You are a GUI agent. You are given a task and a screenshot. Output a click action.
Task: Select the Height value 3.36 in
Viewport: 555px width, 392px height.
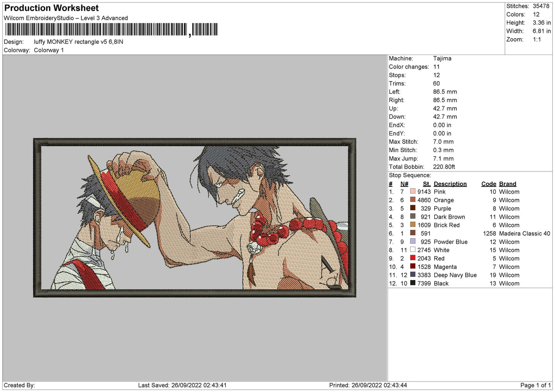542,23
